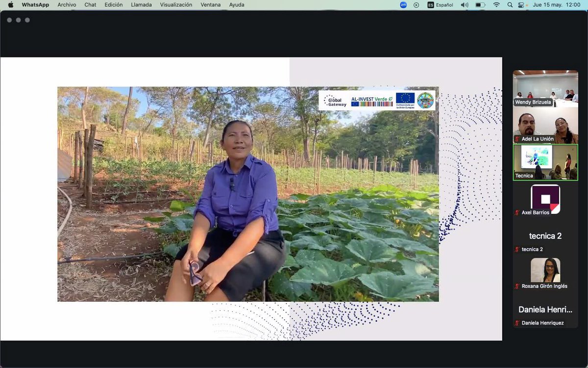Open the Ayuda menu
This screenshot has width=588, height=368.
[x=237, y=5]
